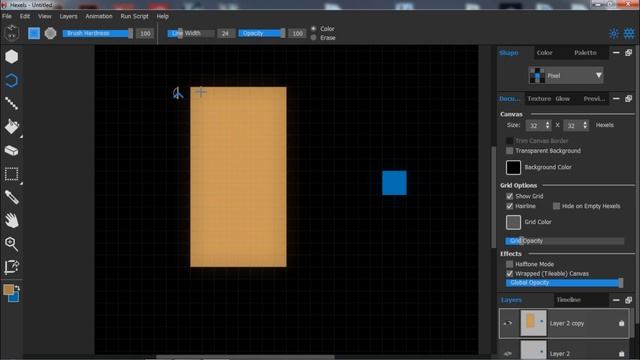Hide Layer 2 copy with eye icon
The height and width of the screenshot is (360, 640).
[x=508, y=323]
